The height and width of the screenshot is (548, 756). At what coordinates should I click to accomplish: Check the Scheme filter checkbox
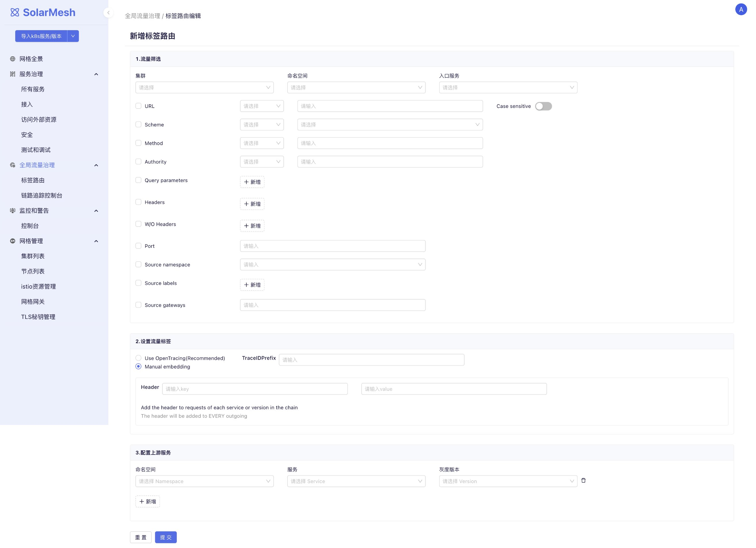pos(138,124)
